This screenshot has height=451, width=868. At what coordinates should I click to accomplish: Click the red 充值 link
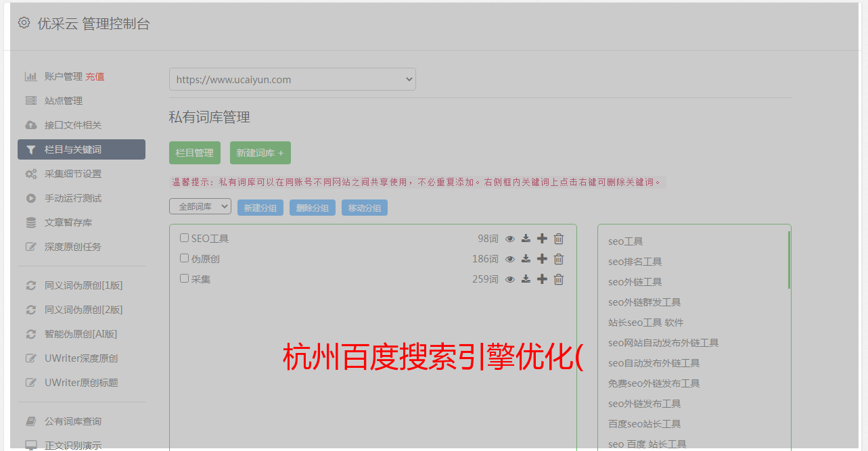(95, 76)
